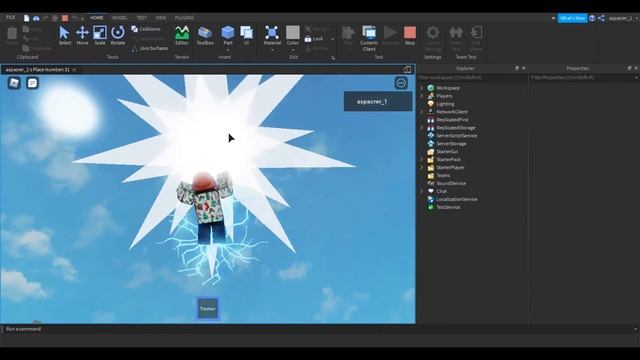The width and height of the screenshot is (640, 360).
Task: Click the red stop icon in quick access bar
Action: coord(65,18)
